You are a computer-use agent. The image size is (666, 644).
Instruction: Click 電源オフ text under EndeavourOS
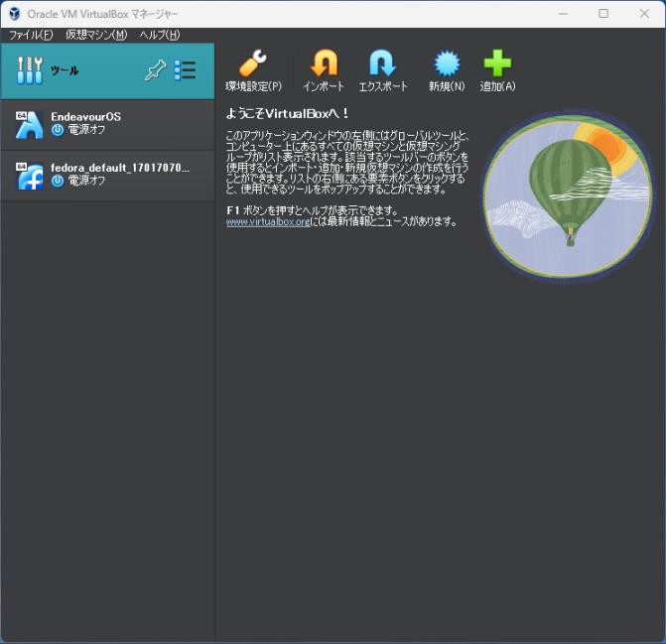coord(86,130)
